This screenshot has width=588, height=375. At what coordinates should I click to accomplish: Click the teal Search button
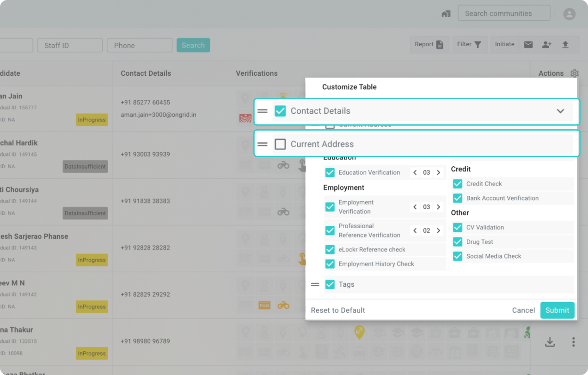tap(193, 45)
